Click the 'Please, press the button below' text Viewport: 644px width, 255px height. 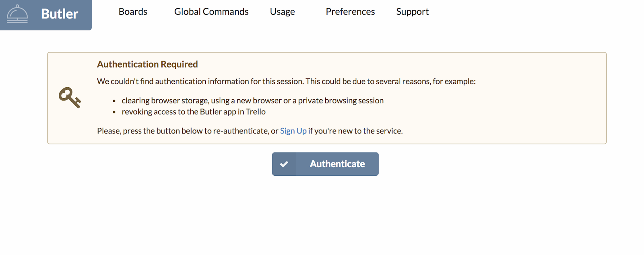coord(188,131)
